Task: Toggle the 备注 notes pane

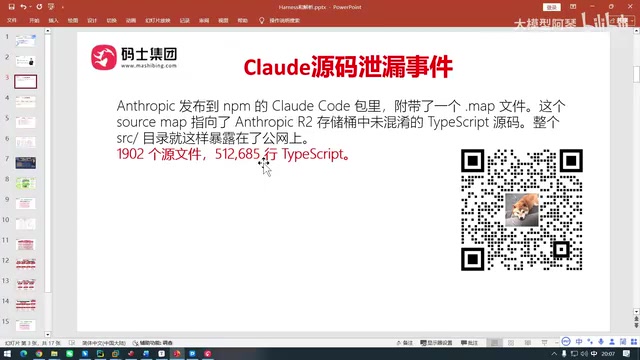Action: [x=404, y=343]
